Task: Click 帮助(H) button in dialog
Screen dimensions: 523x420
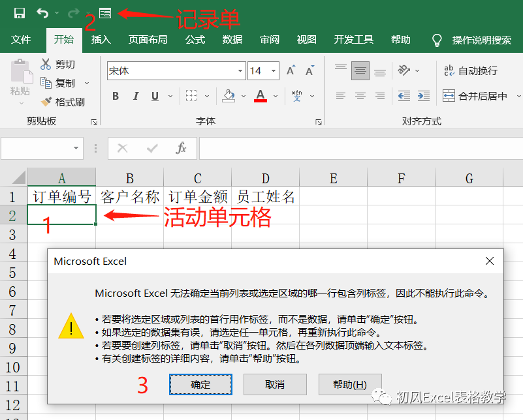Action: [350, 384]
